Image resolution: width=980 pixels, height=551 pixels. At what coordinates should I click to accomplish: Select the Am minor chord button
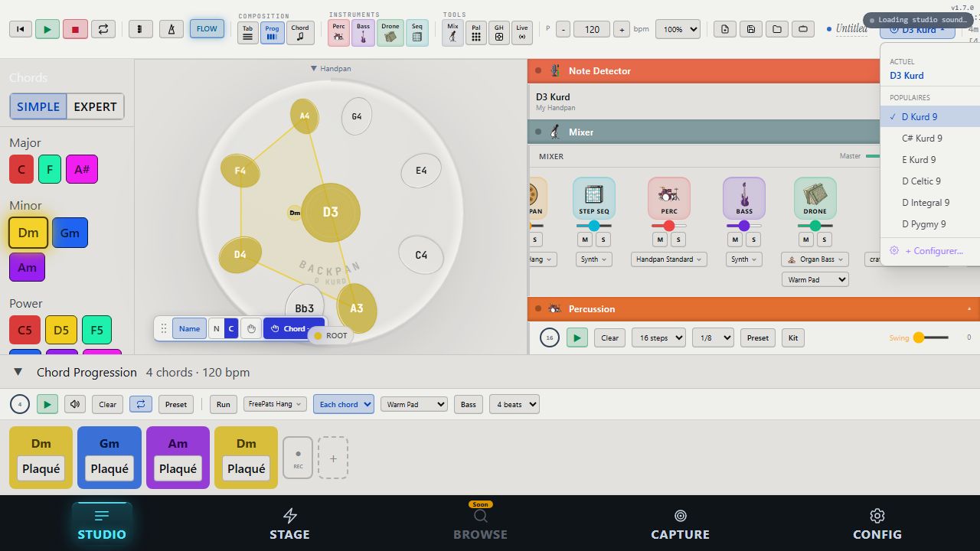click(x=27, y=267)
